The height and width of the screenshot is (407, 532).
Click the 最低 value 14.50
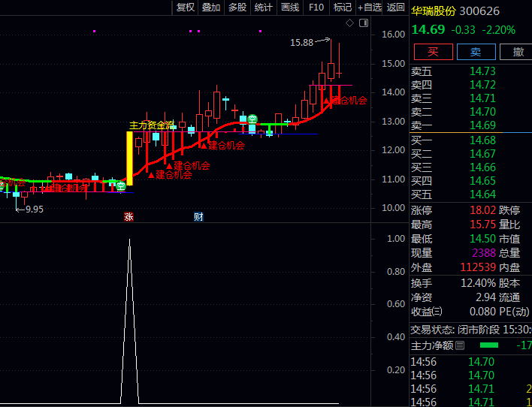click(482, 239)
